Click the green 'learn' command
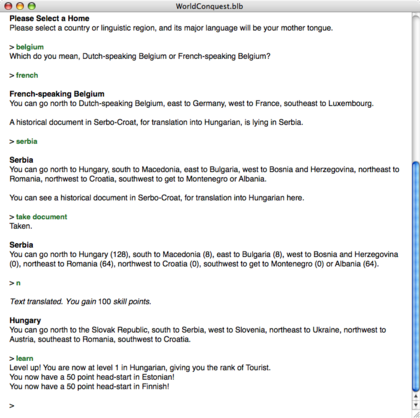This screenshot has width=420, height=418. pos(25,358)
